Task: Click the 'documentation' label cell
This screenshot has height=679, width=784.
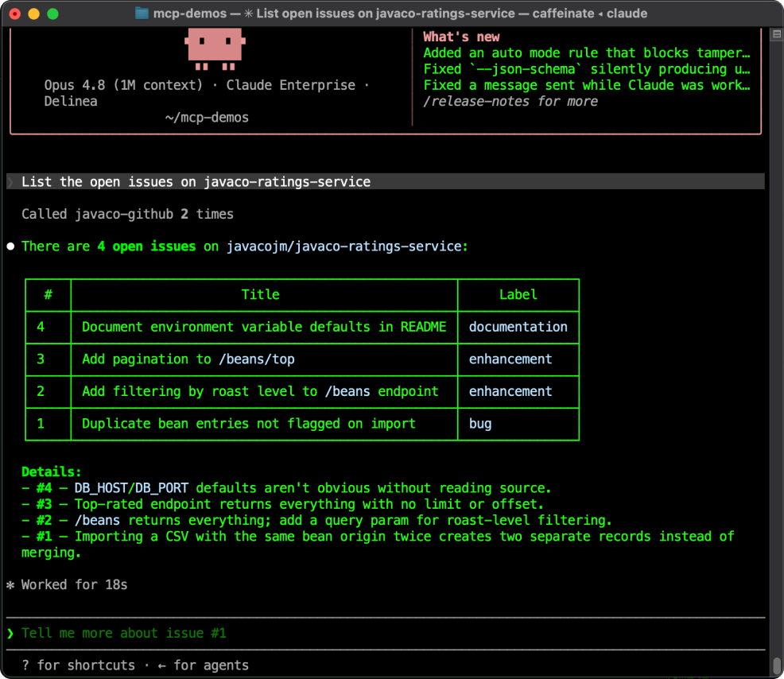Action: 518,327
